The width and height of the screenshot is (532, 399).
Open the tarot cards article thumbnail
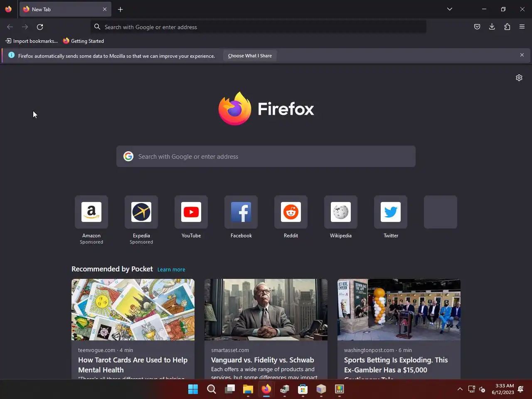coord(133,310)
